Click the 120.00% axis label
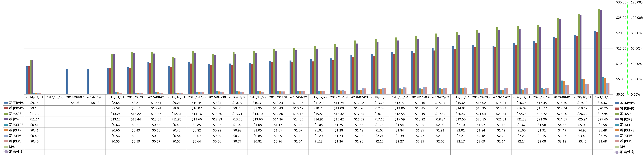Screen dimensions: 644x155 [x=637, y=2]
